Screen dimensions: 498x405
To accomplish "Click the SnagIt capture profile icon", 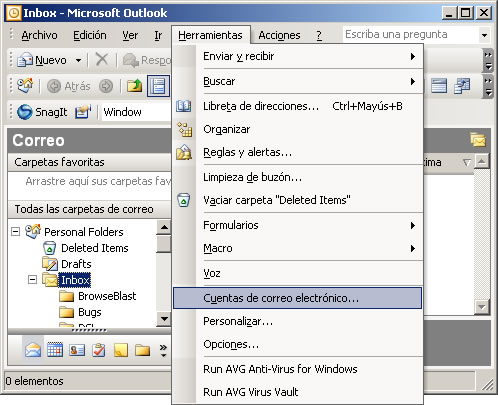I will point(83,112).
